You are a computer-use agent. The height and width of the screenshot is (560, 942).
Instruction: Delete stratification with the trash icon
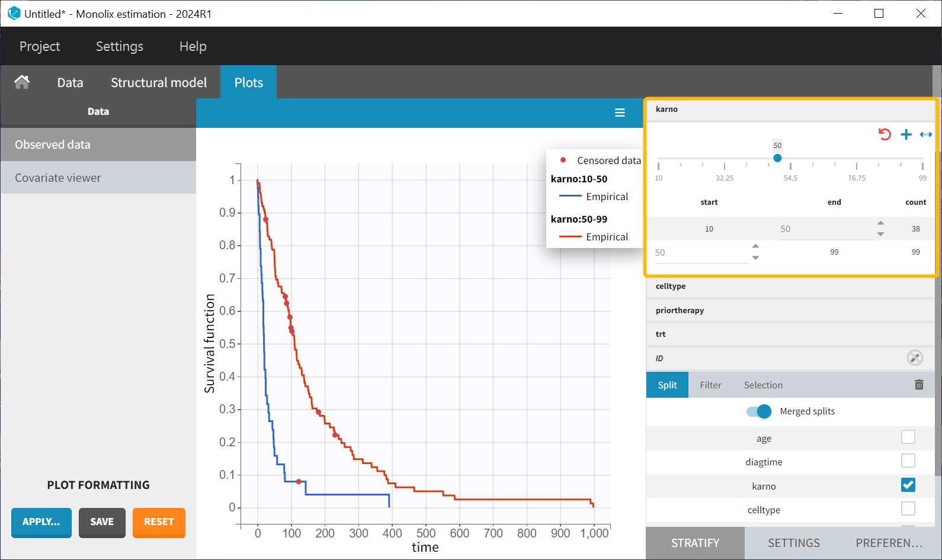(x=919, y=385)
